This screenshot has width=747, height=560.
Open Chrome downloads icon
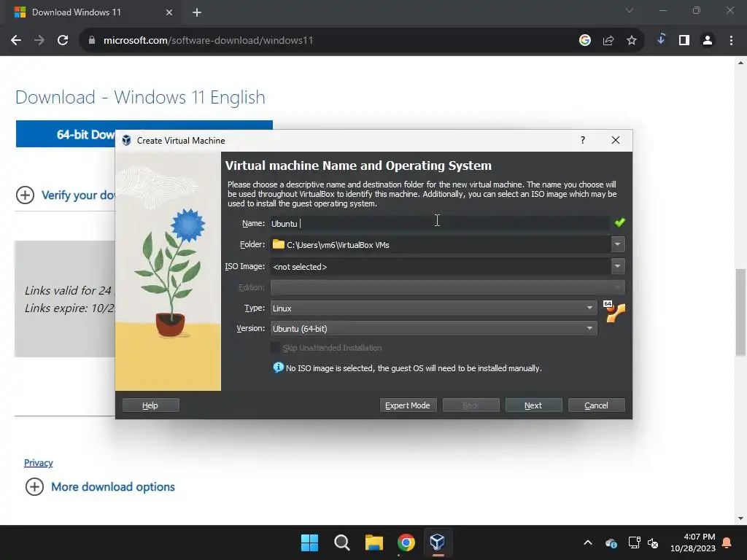point(661,40)
